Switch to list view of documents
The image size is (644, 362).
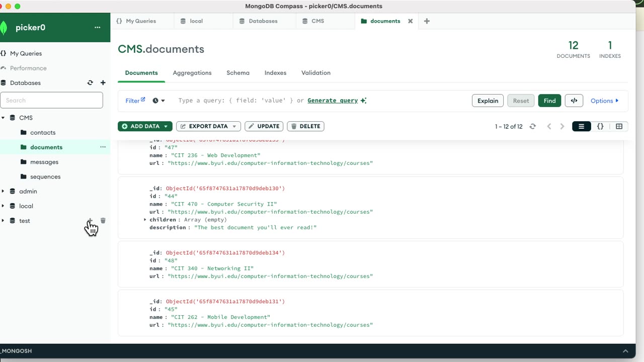coord(581,127)
